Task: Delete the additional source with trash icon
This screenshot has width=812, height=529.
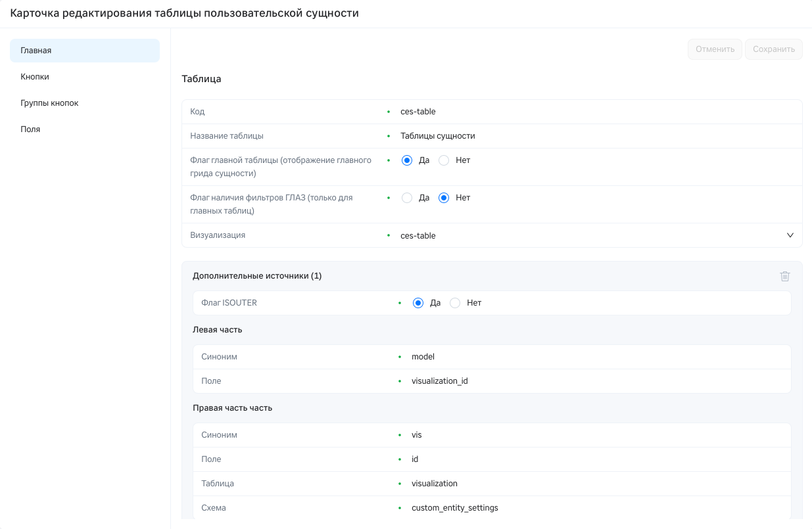Action: click(784, 277)
